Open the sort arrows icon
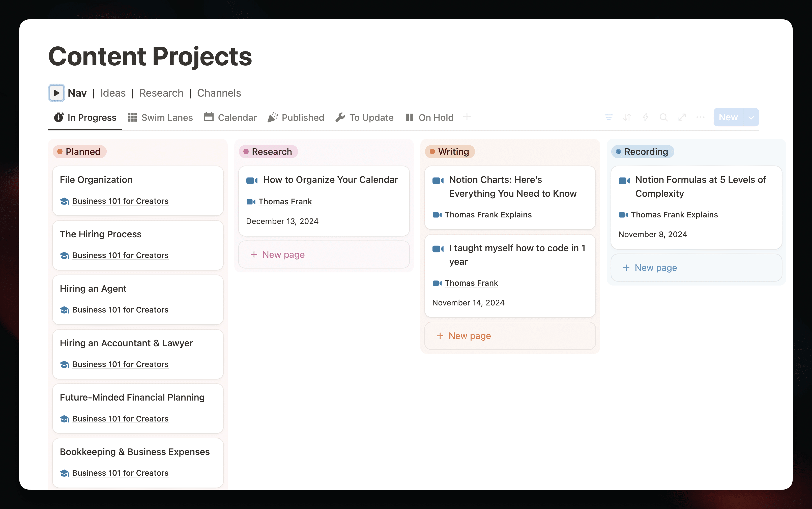The image size is (812, 509). coord(627,117)
